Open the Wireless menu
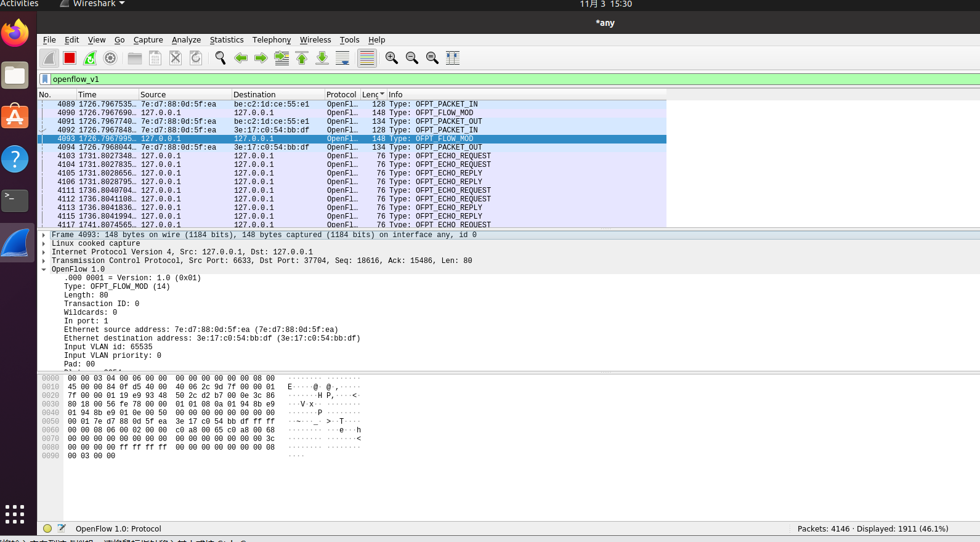This screenshot has height=542, width=980. [x=315, y=40]
